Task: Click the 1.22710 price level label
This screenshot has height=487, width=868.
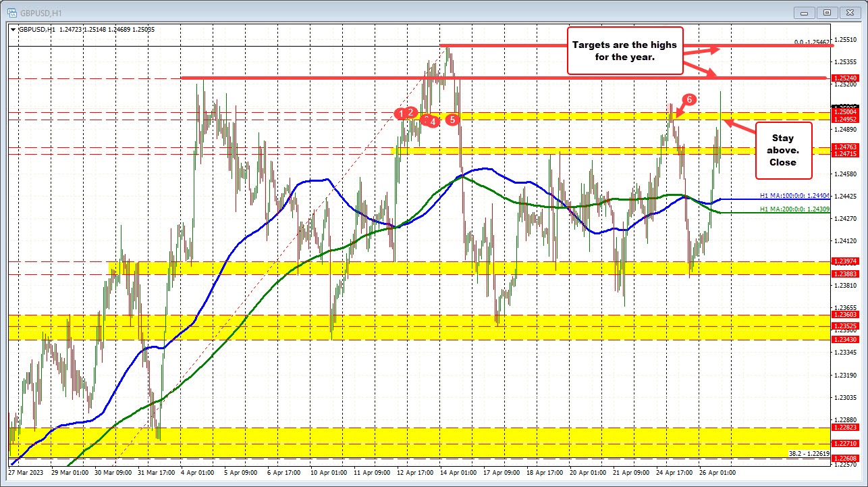Action: [x=845, y=444]
